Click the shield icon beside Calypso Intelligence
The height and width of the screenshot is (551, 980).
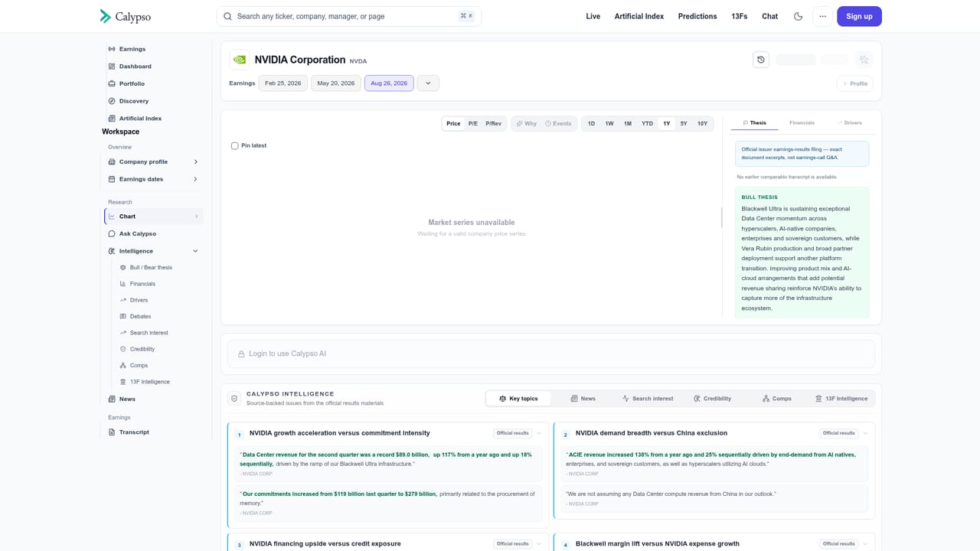click(234, 399)
